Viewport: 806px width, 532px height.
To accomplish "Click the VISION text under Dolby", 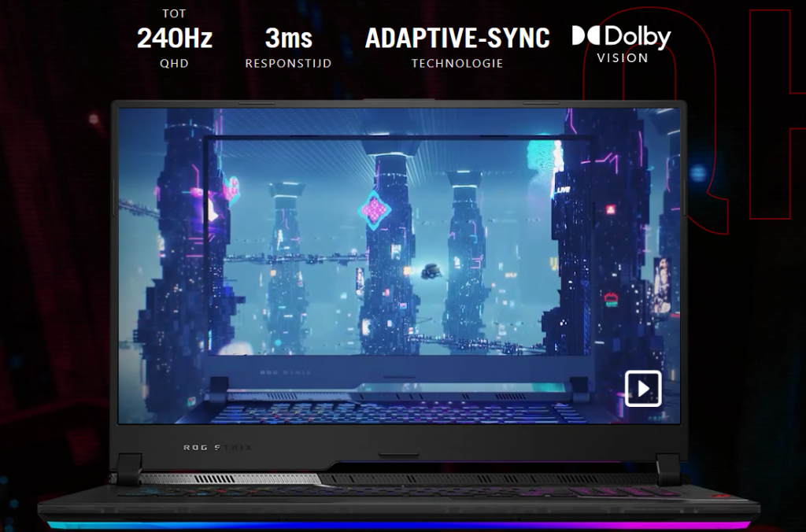I will [x=622, y=57].
